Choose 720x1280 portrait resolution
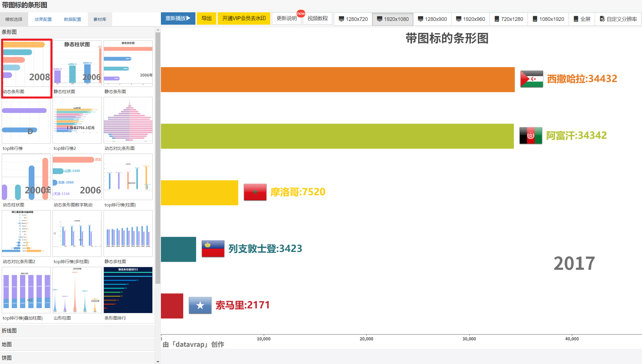The width and height of the screenshot is (642, 364). [509, 19]
